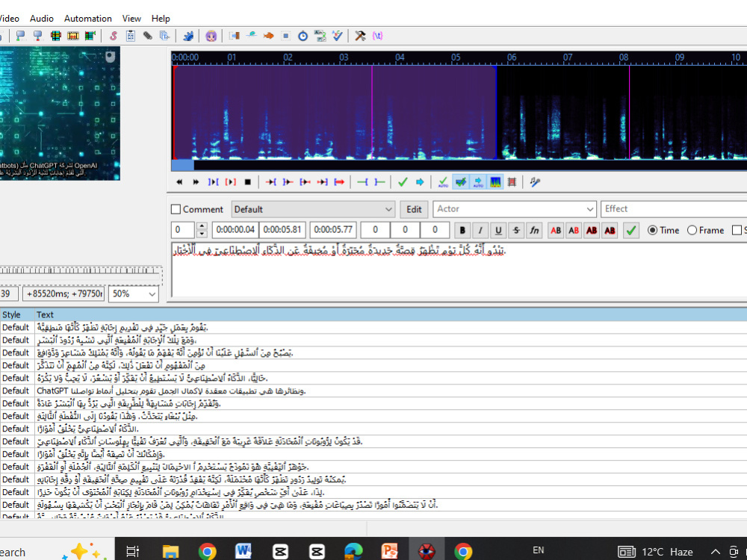This screenshot has height=560, width=747.
Task: Open the Actor combo box
Action: pos(515,209)
